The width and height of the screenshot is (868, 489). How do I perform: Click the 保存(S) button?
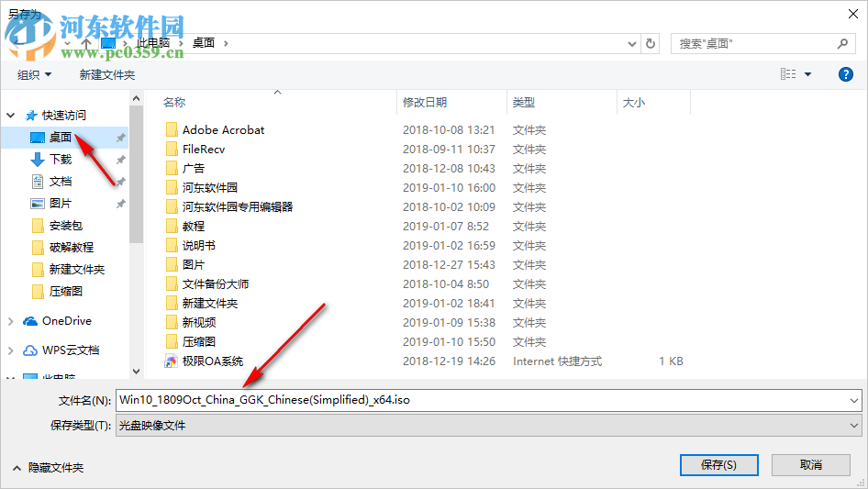[718, 464]
